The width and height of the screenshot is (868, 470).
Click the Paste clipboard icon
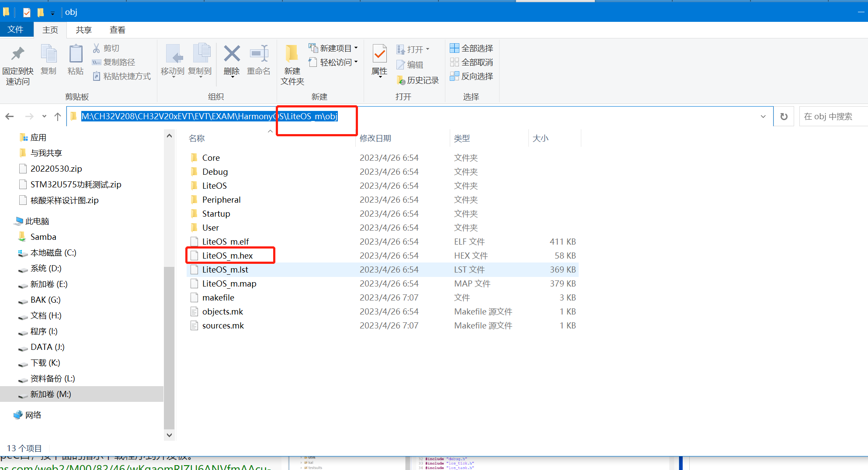76,54
